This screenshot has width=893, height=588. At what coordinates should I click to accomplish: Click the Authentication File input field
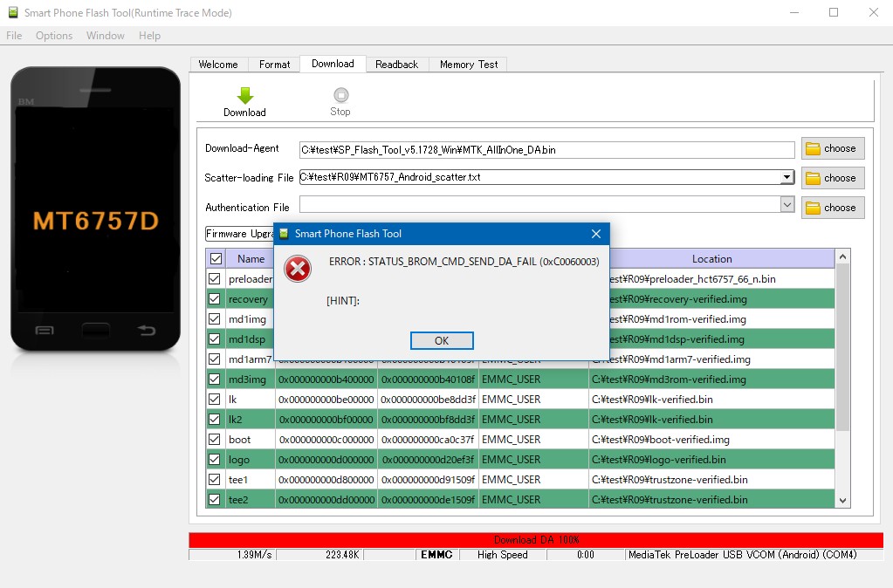pos(539,204)
